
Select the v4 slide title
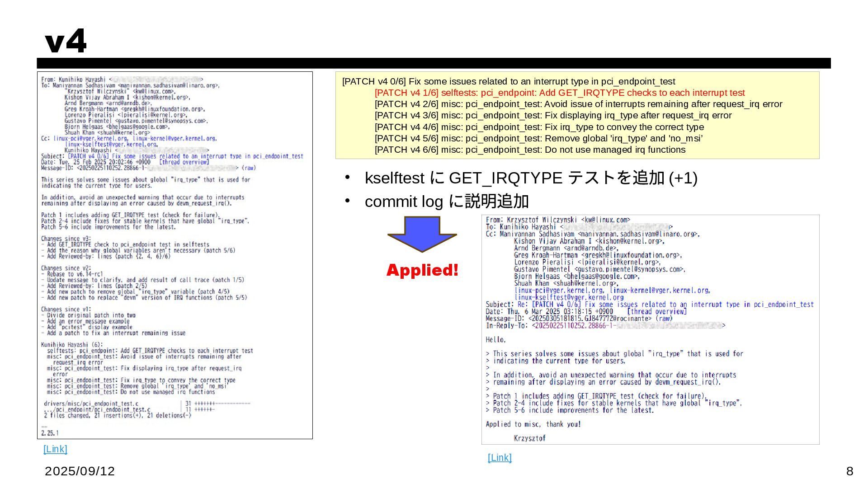(x=66, y=41)
